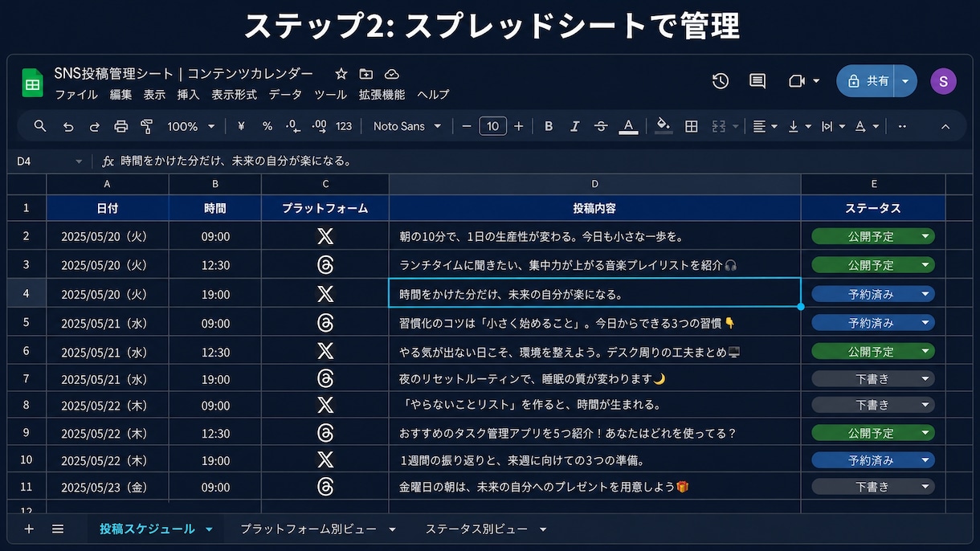Image resolution: width=980 pixels, height=551 pixels.
Task: Select column D header
Action: (x=595, y=184)
